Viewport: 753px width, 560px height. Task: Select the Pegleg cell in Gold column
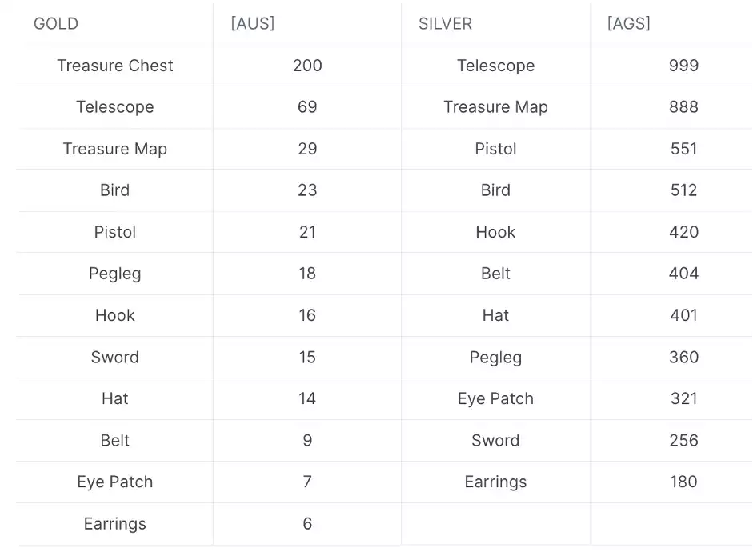point(114,274)
